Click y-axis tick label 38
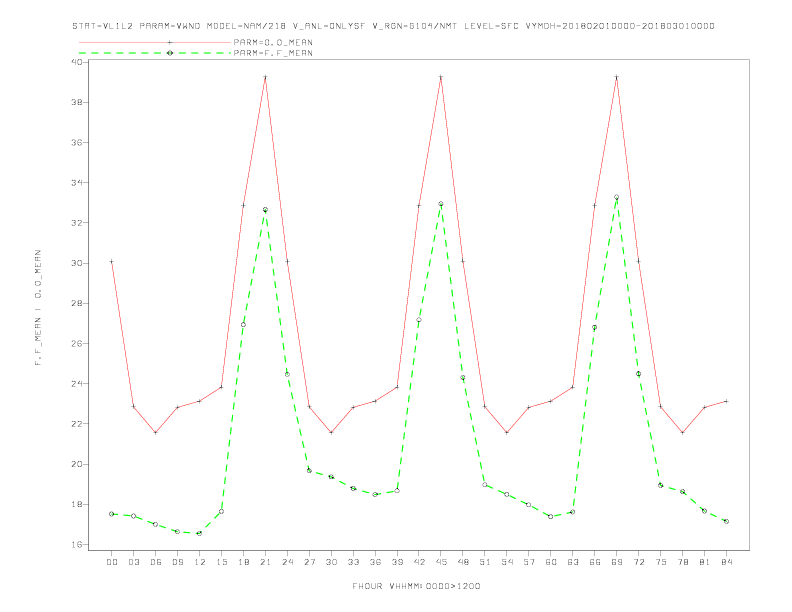This screenshot has height=612, width=792. [77, 102]
